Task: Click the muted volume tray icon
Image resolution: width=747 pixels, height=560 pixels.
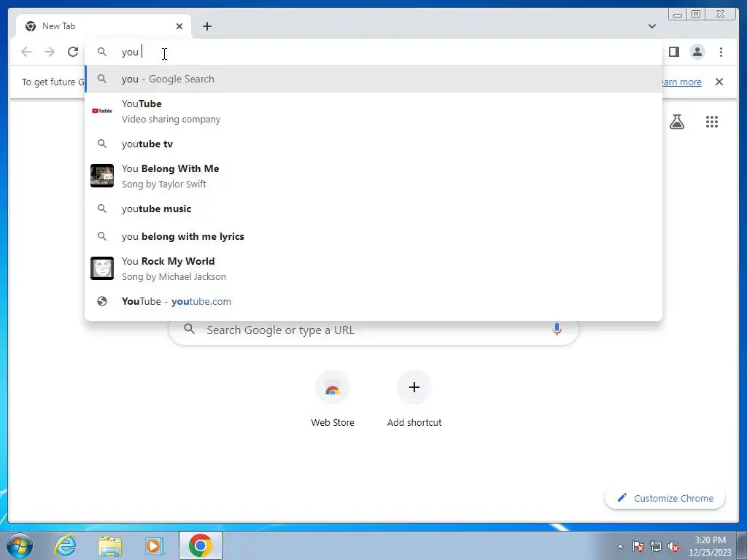Action: click(673, 546)
